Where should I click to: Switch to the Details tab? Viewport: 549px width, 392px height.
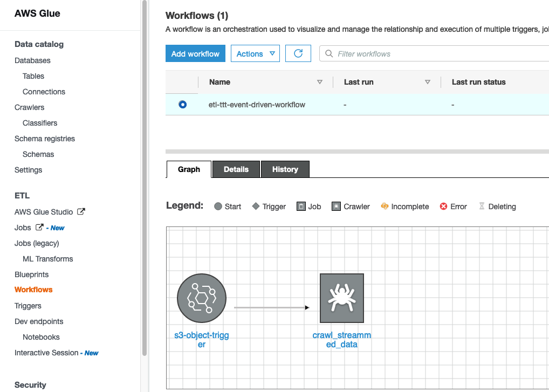click(236, 169)
